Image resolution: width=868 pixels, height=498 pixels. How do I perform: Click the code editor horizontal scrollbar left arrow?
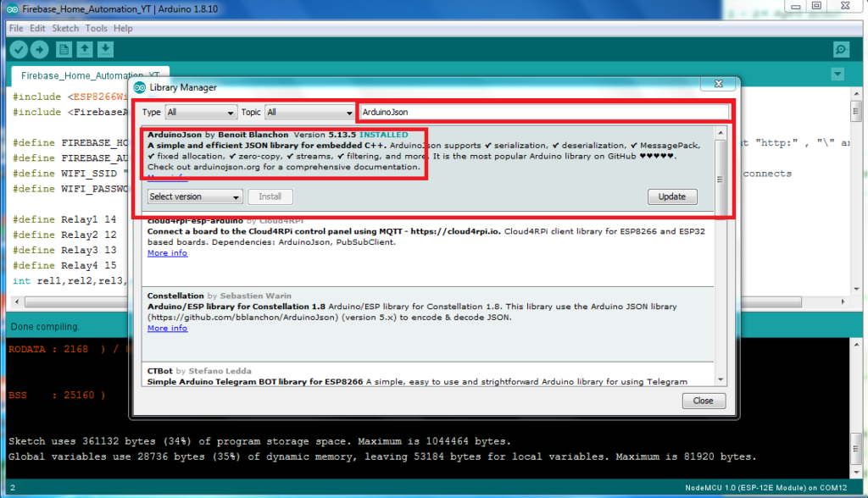[17, 302]
